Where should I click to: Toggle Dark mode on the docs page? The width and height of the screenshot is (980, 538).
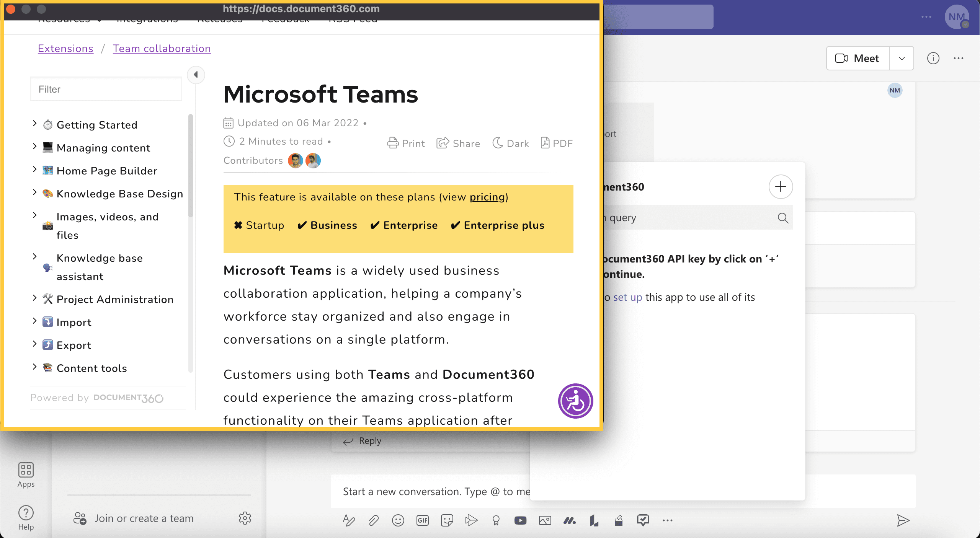(x=510, y=143)
